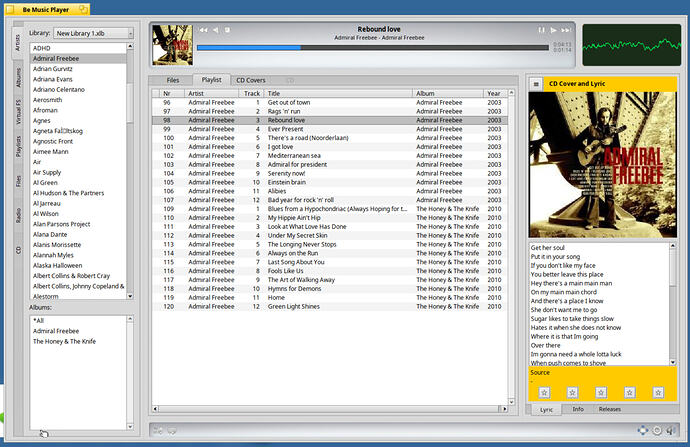Select playlist row 'Green Light Shines'

tap(330, 307)
